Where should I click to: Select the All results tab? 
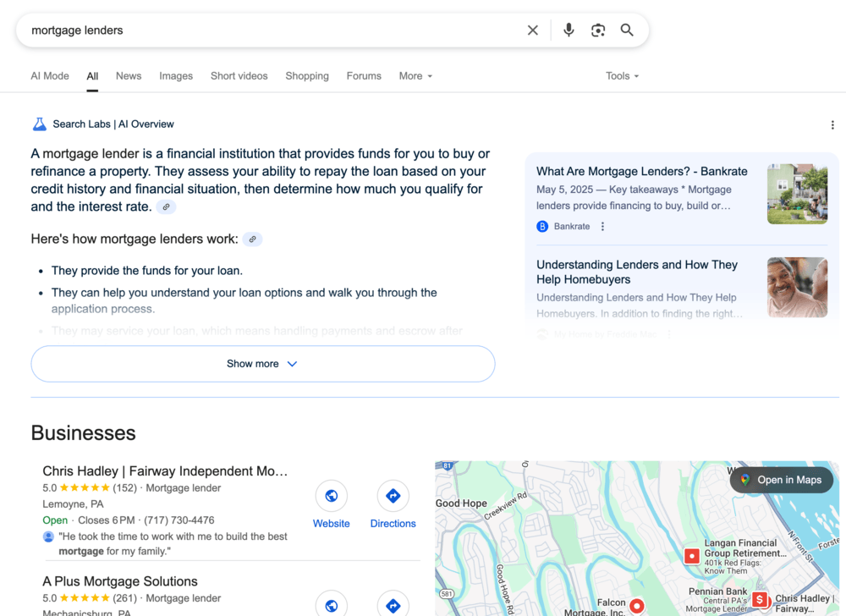click(x=92, y=76)
